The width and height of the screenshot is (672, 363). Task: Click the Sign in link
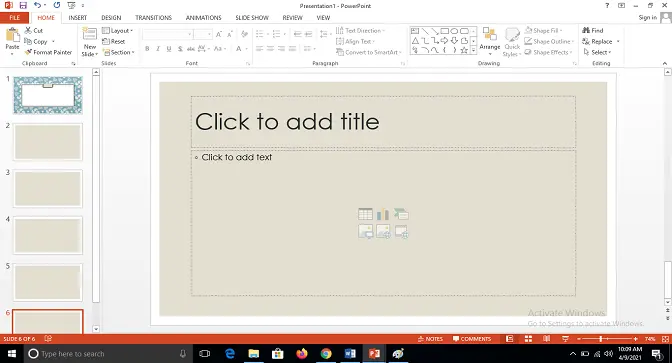pos(648,18)
